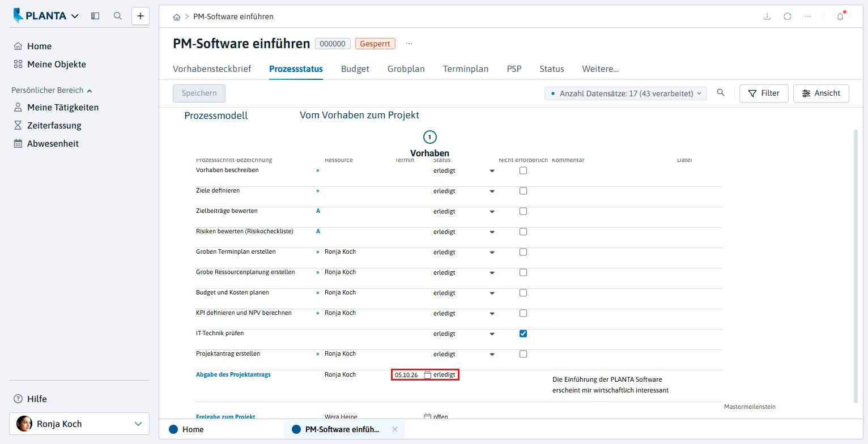Click the 05.10.26 date field
This screenshot has height=444, width=868.
coord(407,375)
